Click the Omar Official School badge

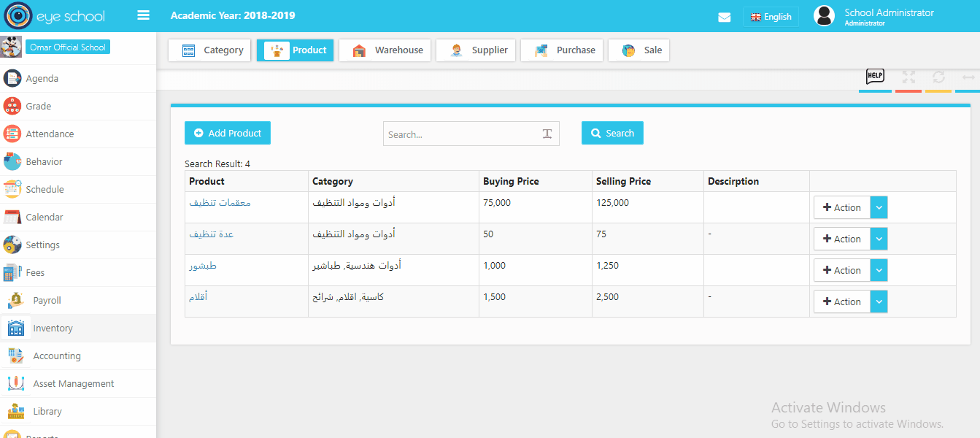68,47
